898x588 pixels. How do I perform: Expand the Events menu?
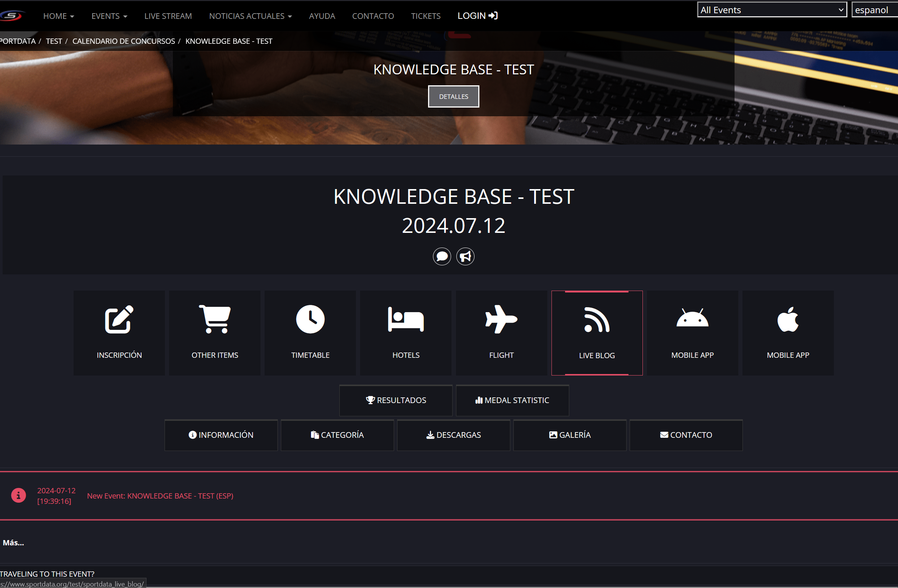(109, 16)
